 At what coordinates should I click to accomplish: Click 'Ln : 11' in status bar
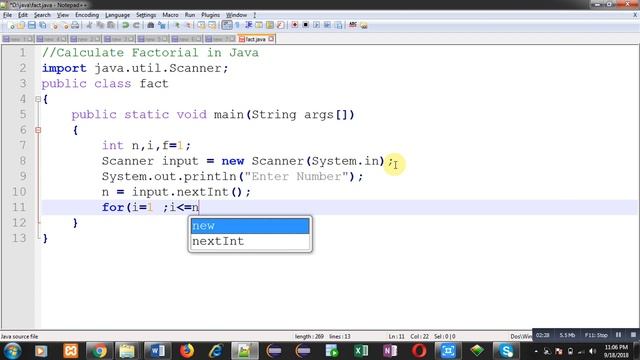click(x=396, y=337)
